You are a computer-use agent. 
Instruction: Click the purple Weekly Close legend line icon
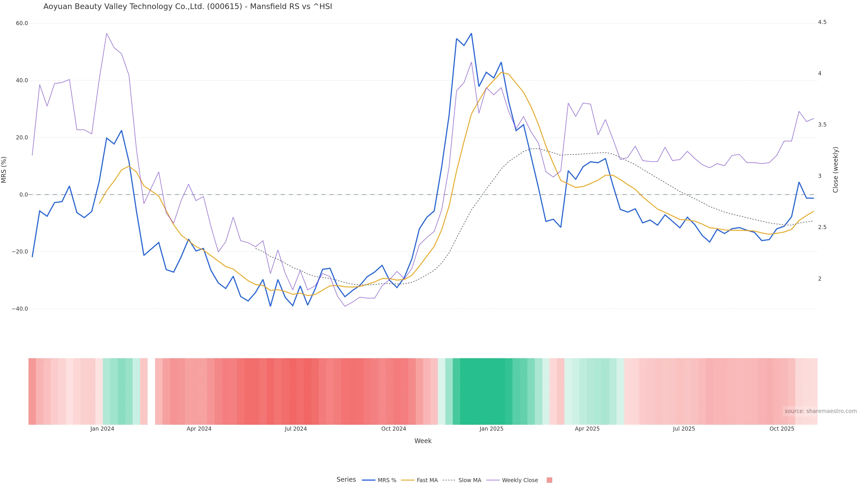pyautogui.click(x=493, y=480)
